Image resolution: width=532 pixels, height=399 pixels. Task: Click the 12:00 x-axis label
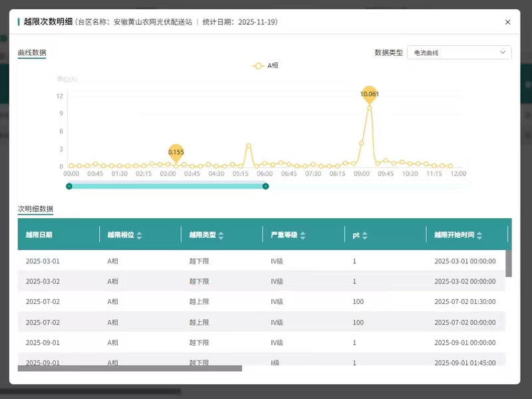[x=458, y=174]
